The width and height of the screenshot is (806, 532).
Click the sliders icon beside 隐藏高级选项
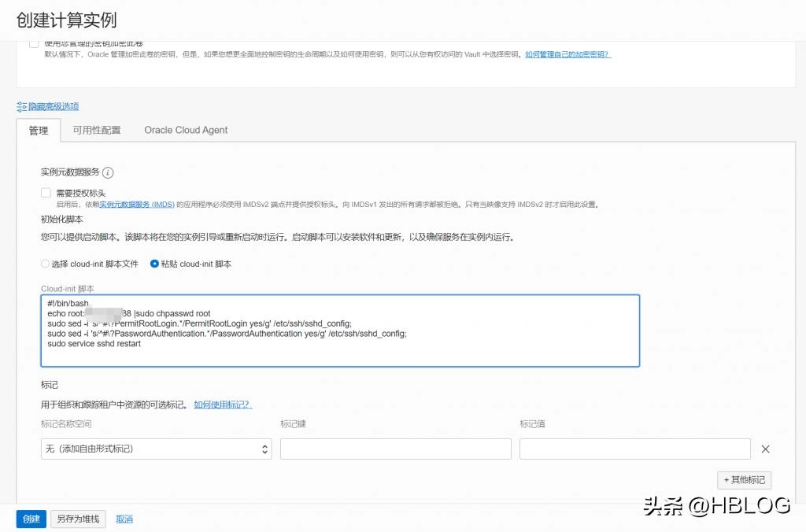[21, 106]
